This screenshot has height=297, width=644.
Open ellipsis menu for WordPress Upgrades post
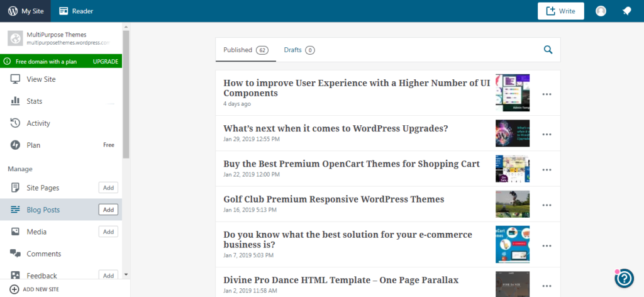tap(547, 134)
